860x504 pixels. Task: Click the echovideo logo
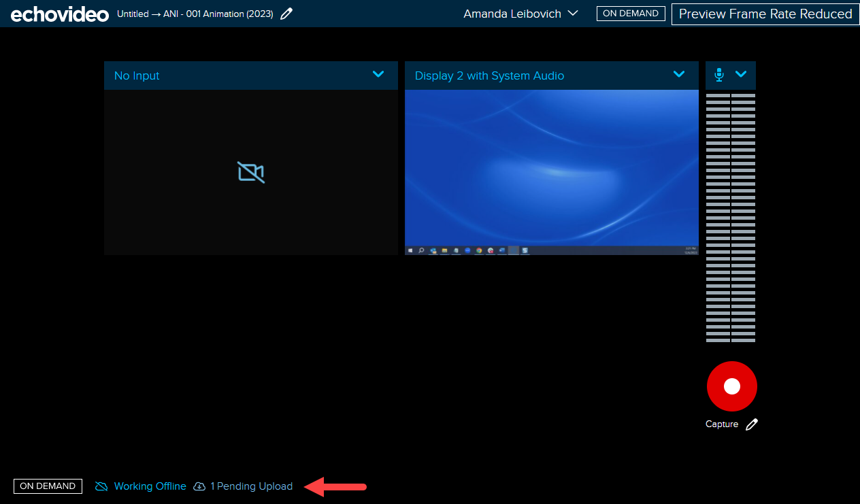point(59,14)
